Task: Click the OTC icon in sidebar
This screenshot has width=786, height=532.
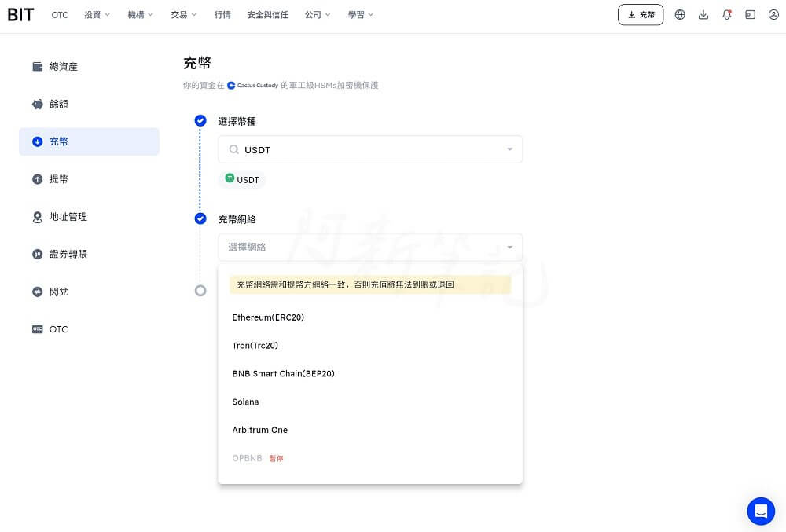Action: pos(38,329)
